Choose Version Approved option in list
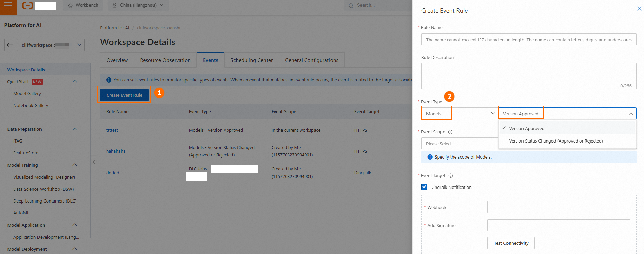This screenshot has width=644, height=254. pyautogui.click(x=567, y=128)
